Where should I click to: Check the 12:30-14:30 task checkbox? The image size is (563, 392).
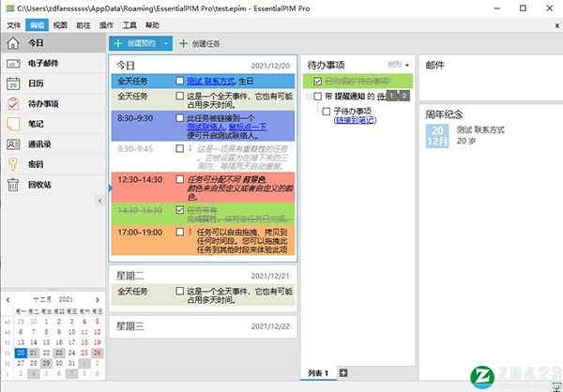180,179
